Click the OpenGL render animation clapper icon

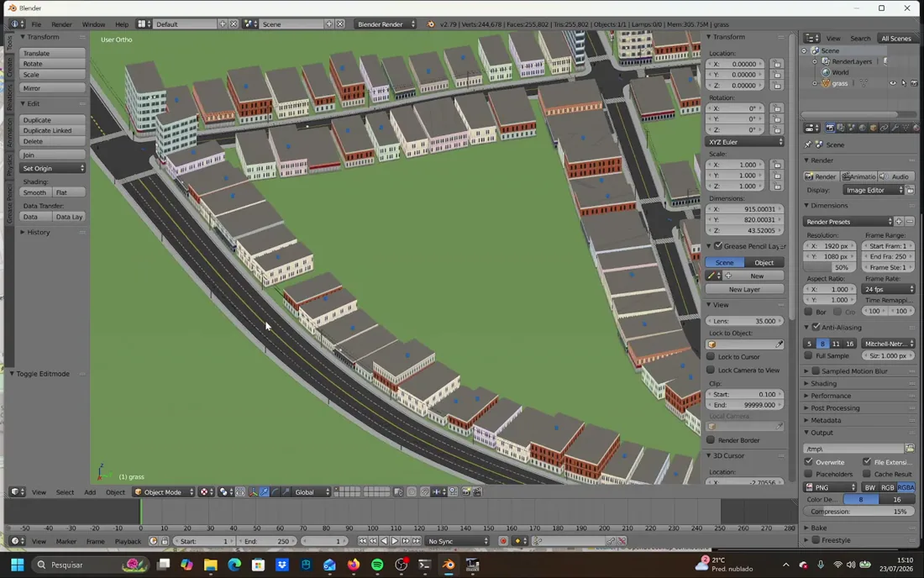pyautogui.click(x=477, y=492)
